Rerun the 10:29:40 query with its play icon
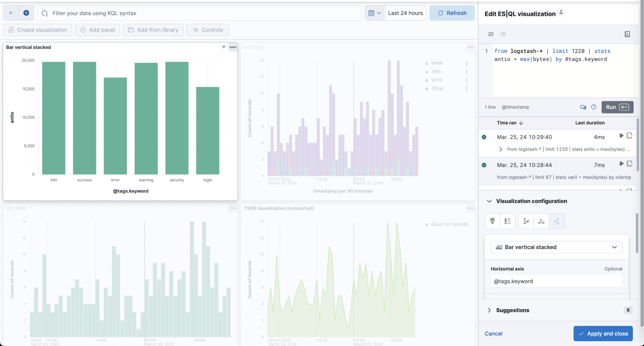The image size is (644, 346). coord(621,136)
